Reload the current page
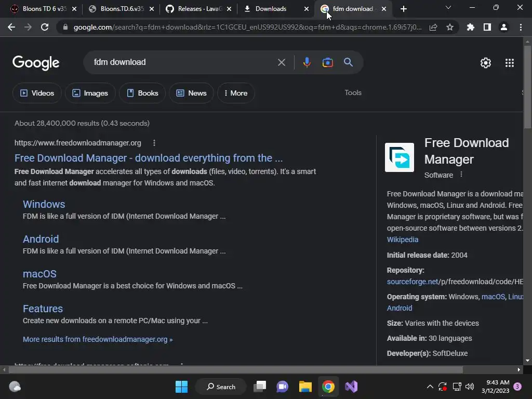 [45, 27]
